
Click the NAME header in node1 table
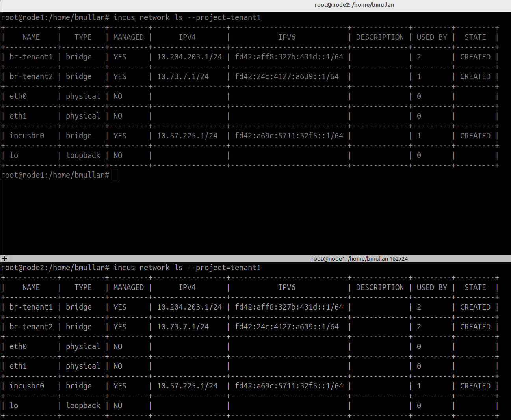point(31,37)
